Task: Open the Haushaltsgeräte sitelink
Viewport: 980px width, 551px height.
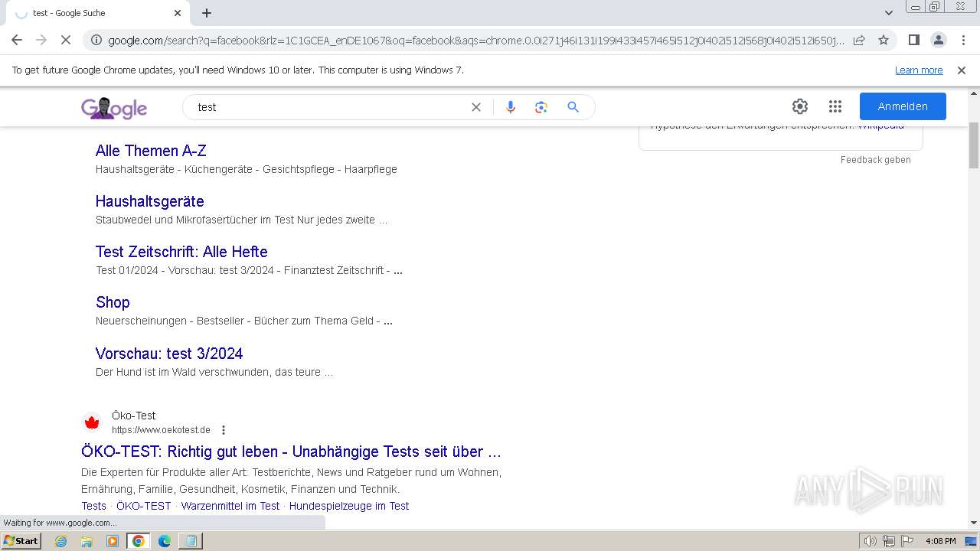Action: [x=149, y=201]
